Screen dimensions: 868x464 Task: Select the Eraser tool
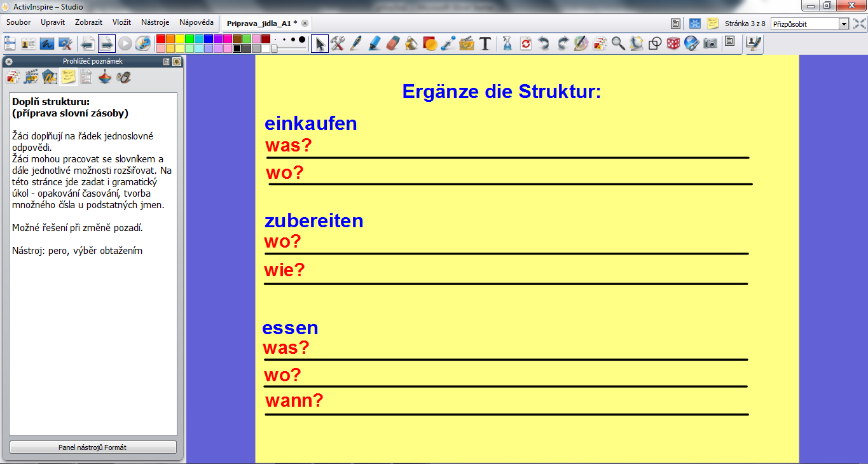393,43
